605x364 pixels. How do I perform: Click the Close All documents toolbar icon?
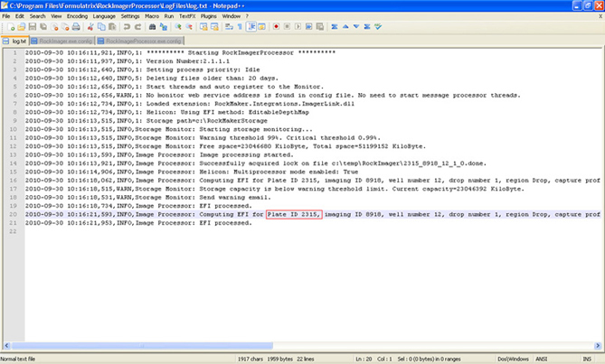tap(65, 26)
